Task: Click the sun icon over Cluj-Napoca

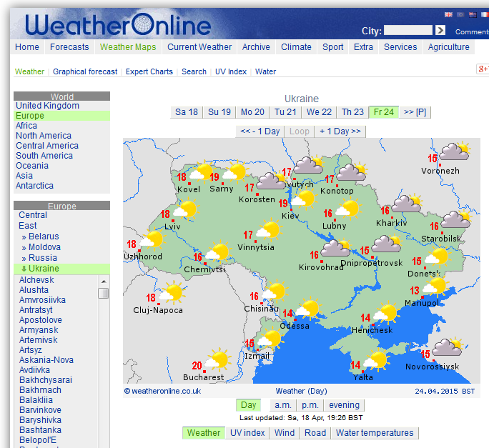Action: point(172,292)
